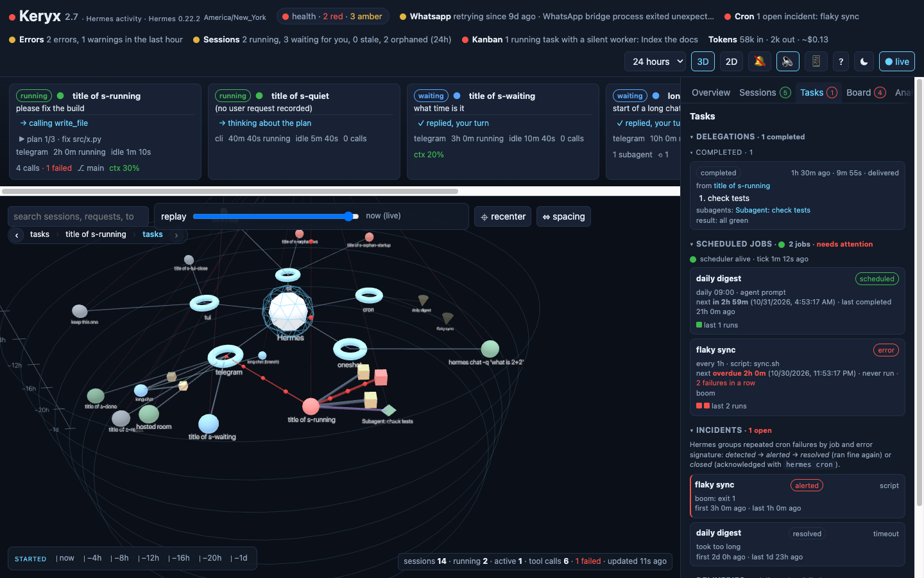Click the blue title of s-waiting node
The height and width of the screenshot is (578, 924).
click(x=209, y=424)
